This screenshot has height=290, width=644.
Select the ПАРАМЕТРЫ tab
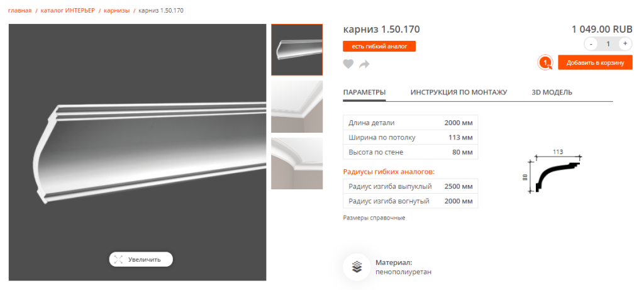coord(364,92)
